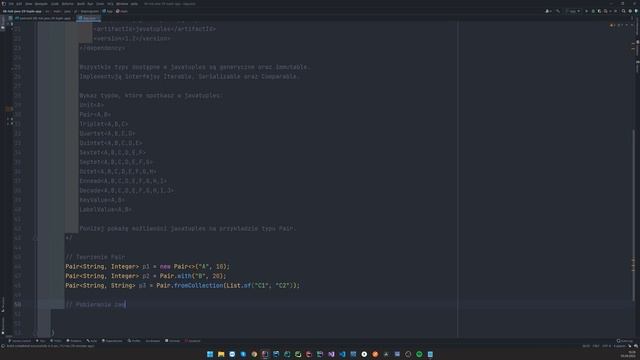Click the Build Project hammer icon
This screenshot has width=640, height=360.
click(558, 11)
